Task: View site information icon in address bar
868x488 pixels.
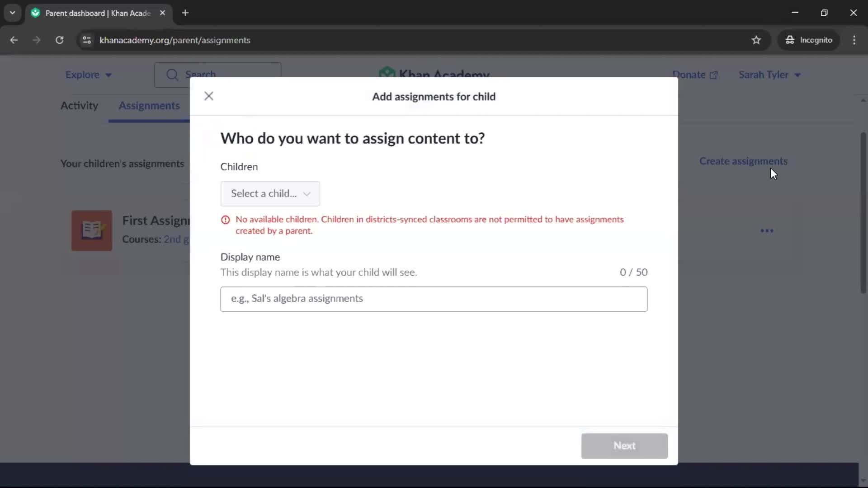Action: pyautogui.click(x=87, y=40)
